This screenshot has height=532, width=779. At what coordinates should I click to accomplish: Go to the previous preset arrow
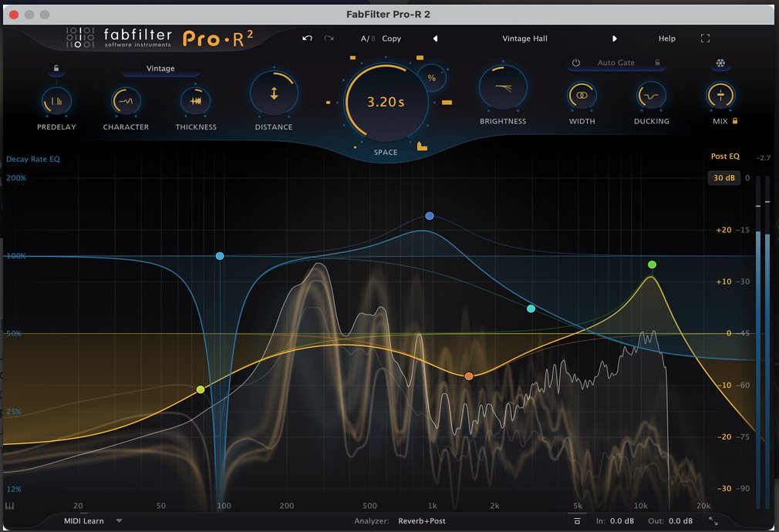pos(435,39)
